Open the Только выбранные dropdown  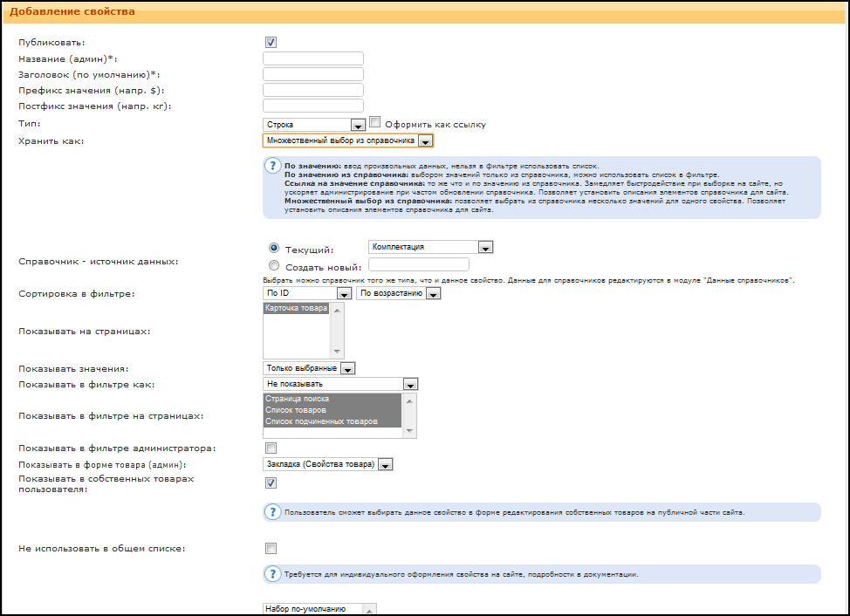(309, 368)
